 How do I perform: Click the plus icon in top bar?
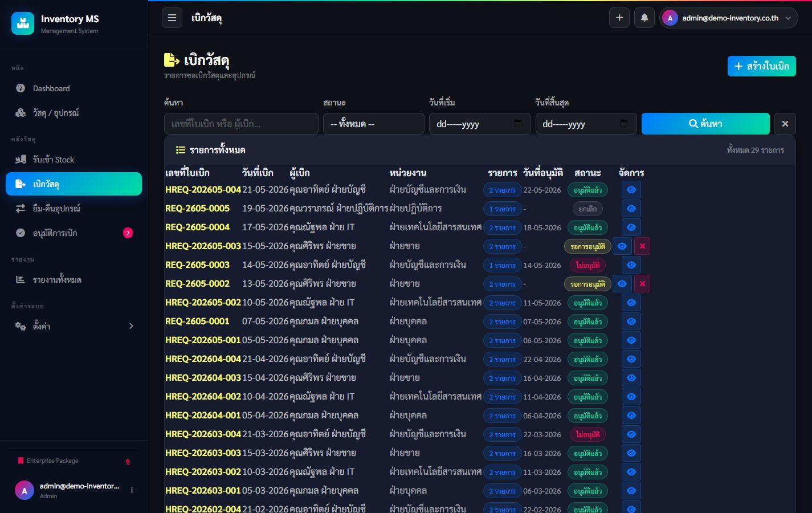(619, 18)
